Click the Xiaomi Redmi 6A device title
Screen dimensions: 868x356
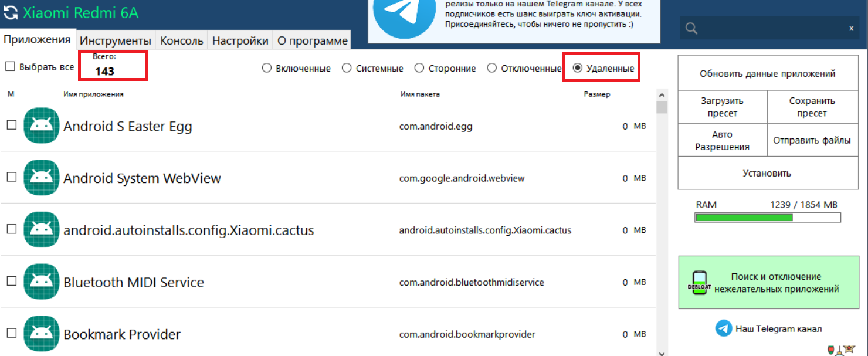pyautogui.click(x=81, y=13)
